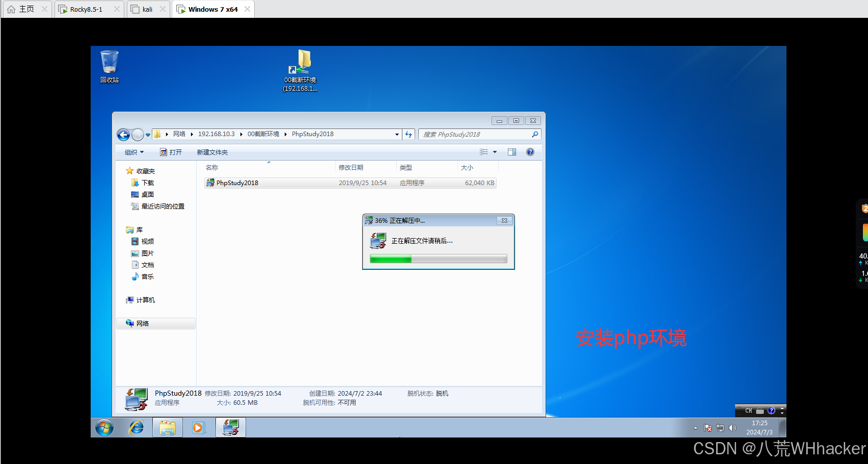Toggle the preview pane icon
This screenshot has width=868, height=464.
click(x=512, y=152)
